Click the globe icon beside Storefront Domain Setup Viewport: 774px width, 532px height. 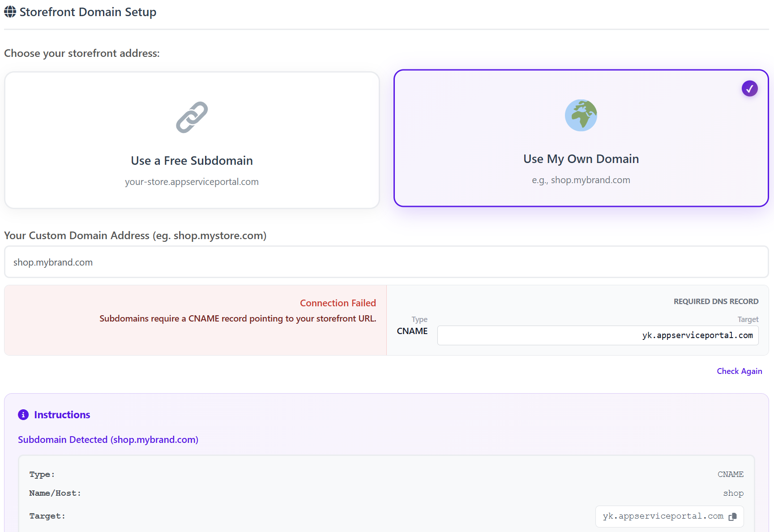[10, 12]
